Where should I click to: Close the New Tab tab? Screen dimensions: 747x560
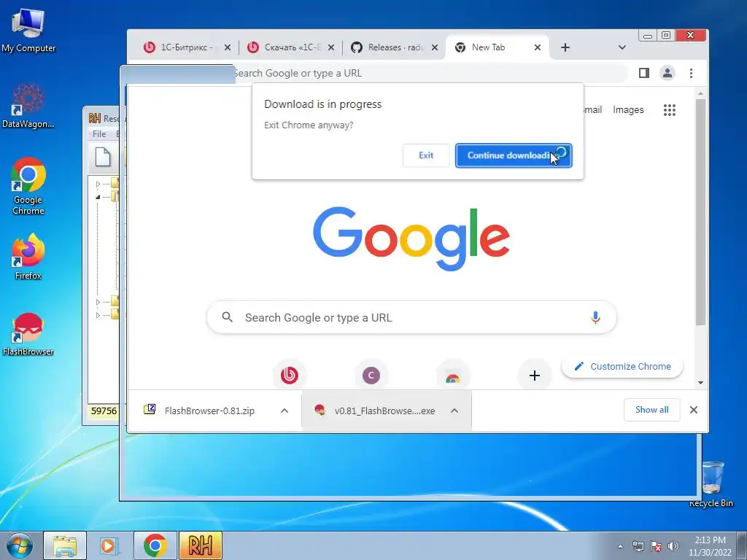[x=538, y=47]
